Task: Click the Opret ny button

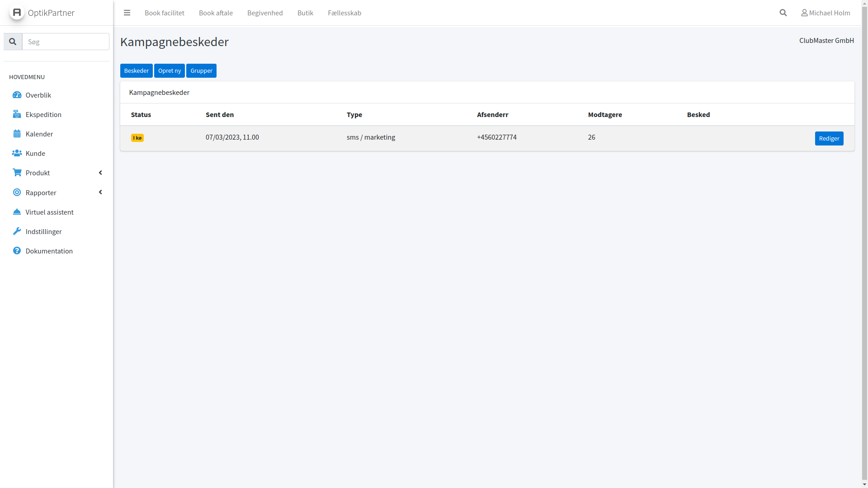Action: click(170, 70)
